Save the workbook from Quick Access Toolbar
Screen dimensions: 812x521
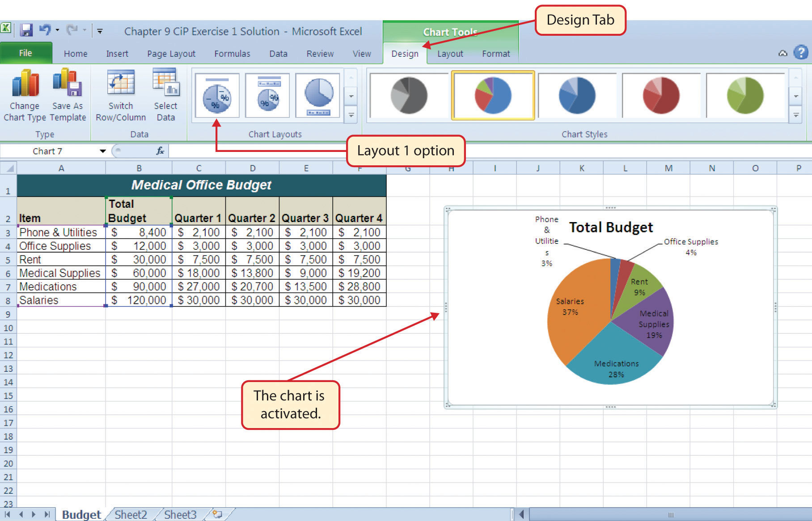[x=27, y=30]
